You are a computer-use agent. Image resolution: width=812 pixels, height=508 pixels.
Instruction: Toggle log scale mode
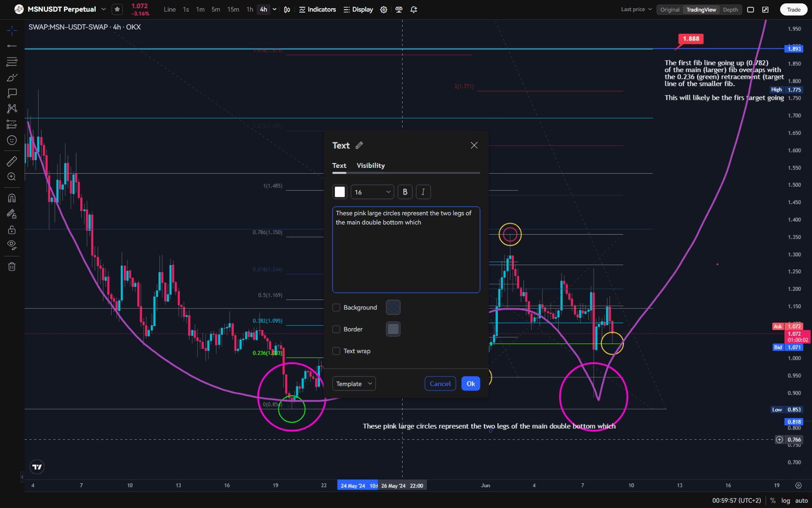[786, 501]
